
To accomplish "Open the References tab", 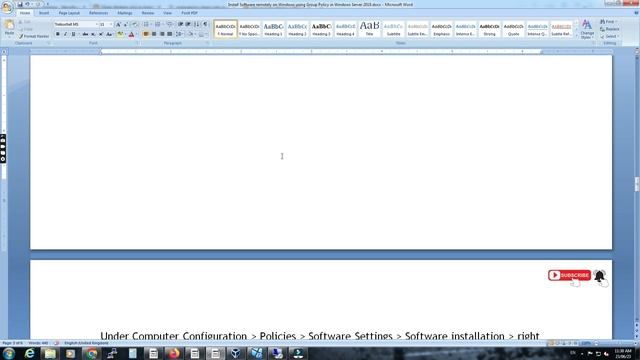I will 99,13.
